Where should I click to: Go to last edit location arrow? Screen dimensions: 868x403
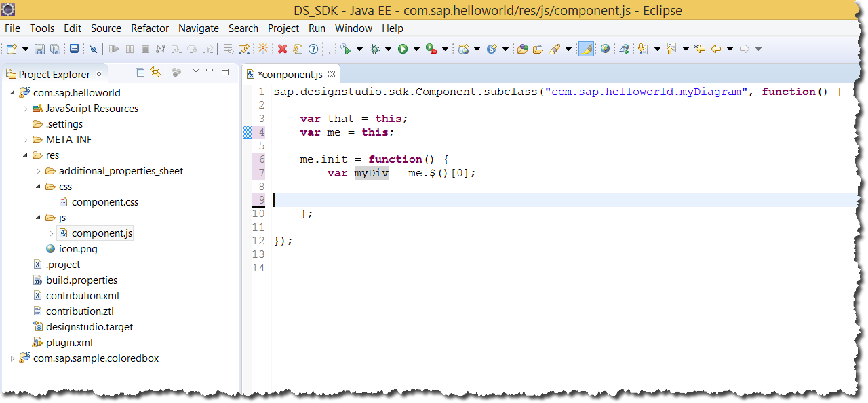(x=699, y=49)
